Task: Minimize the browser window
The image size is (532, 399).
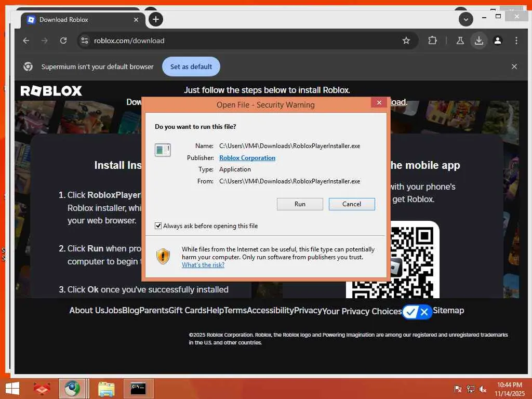Action: pos(484,17)
